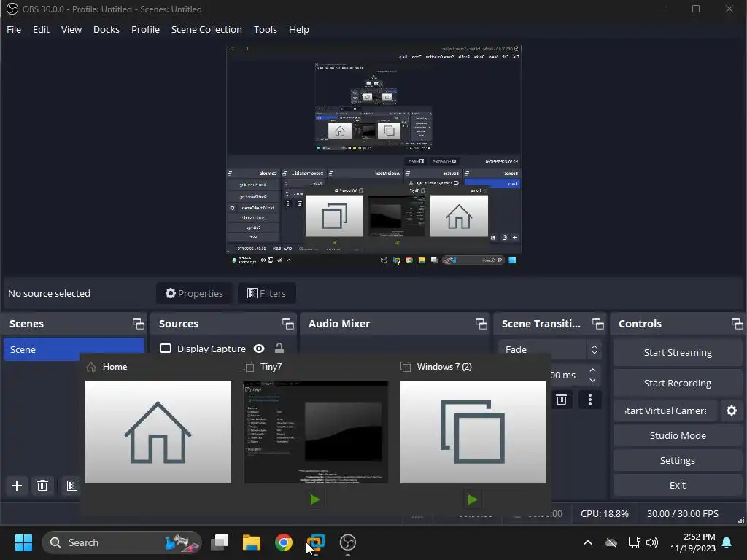This screenshot has width=747, height=560.
Task: Select the Tiny7 preview thumbnail
Action: (316, 432)
